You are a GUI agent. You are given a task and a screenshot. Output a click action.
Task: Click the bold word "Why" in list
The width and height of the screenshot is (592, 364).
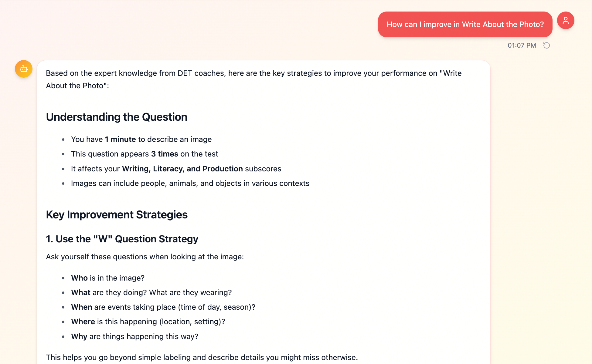[79, 337]
